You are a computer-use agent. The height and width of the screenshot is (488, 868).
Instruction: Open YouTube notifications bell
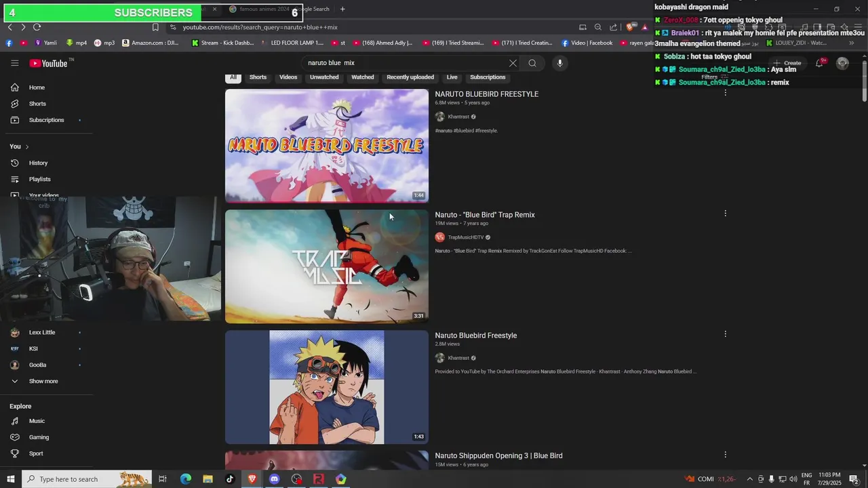click(x=819, y=63)
